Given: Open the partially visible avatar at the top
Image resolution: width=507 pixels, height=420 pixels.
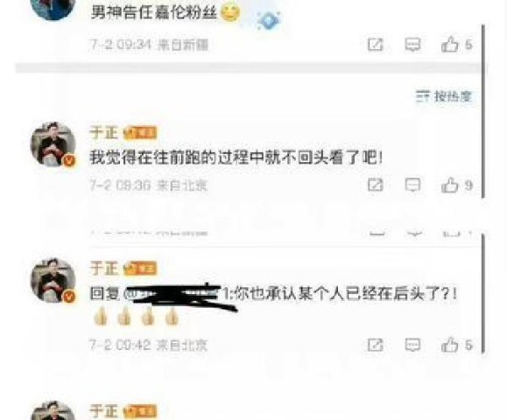Looking at the screenshot, I should pos(53,9).
